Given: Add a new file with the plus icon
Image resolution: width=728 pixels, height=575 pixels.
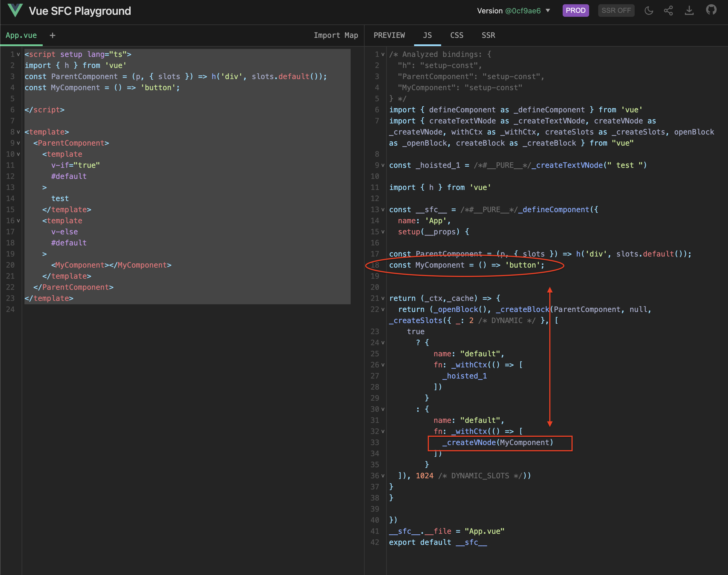Looking at the screenshot, I should click(53, 35).
